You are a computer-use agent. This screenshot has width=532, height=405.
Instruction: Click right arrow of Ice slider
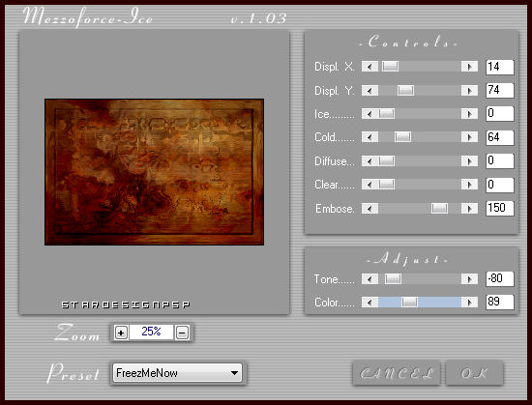(x=469, y=114)
